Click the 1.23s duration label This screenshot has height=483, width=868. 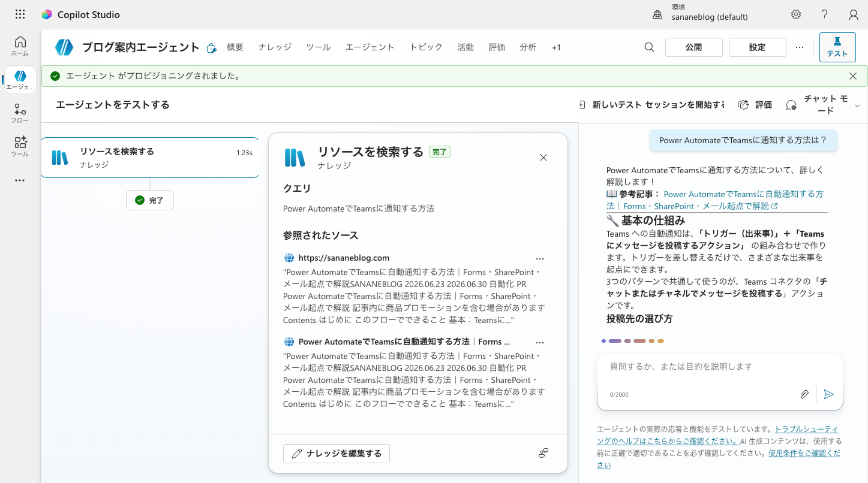pos(244,153)
